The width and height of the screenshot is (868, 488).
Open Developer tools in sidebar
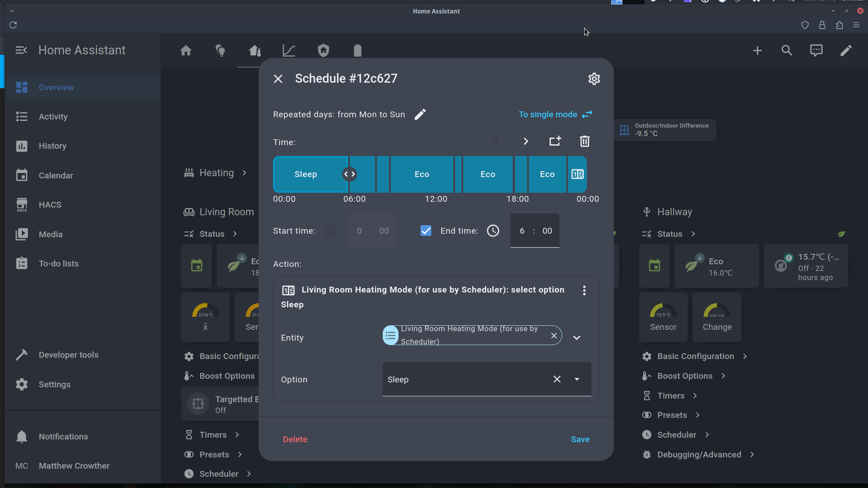click(68, 355)
